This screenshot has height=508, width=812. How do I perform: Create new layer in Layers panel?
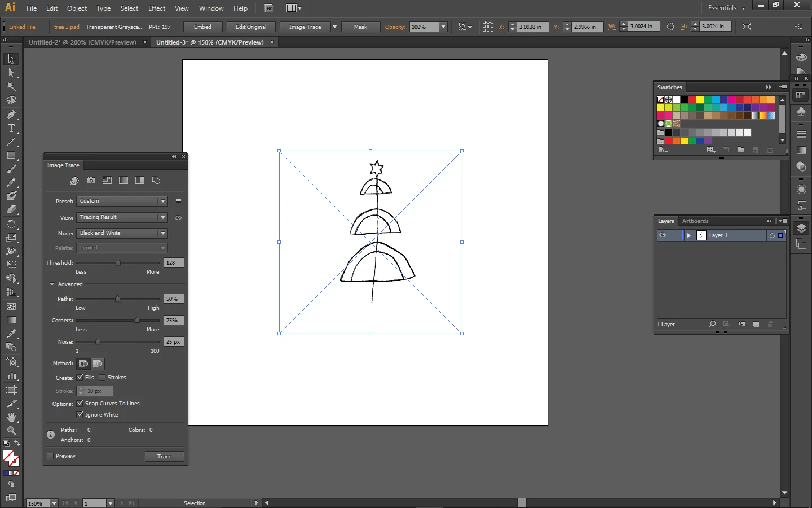coord(756,325)
